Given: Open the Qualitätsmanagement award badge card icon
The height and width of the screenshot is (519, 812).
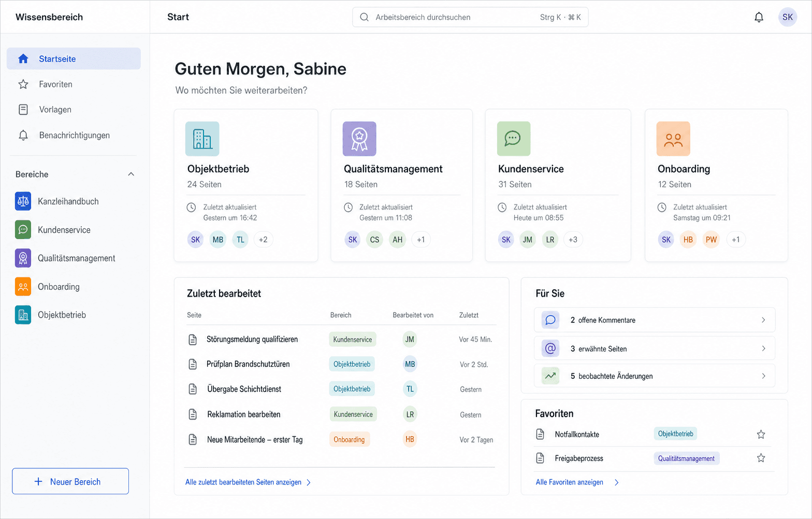Looking at the screenshot, I should (x=359, y=139).
